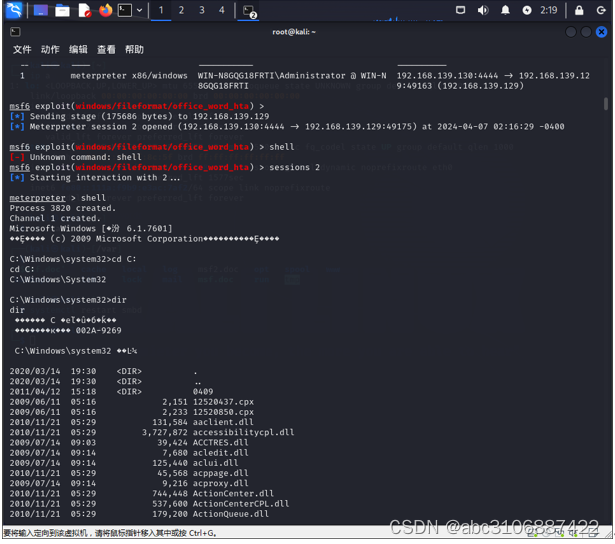Open the 编辑 menu
This screenshot has height=544, width=615.
click(78, 49)
